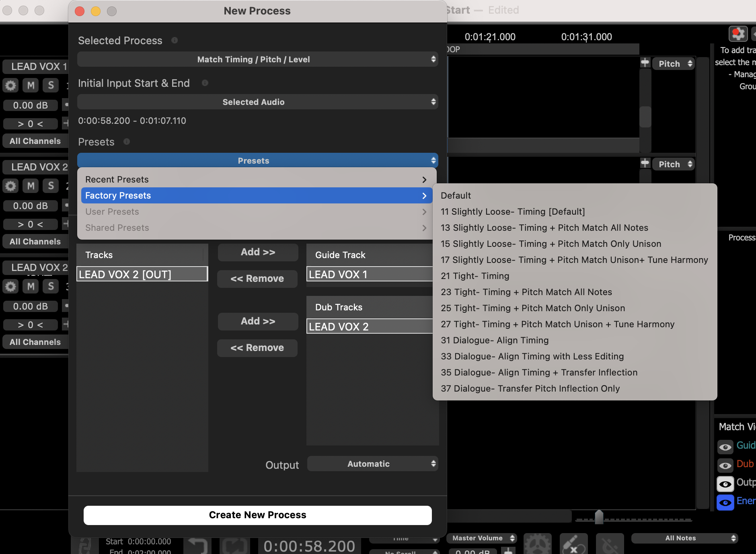Click Remove button under Guide Track Add
The image size is (756, 554).
click(x=257, y=279)
